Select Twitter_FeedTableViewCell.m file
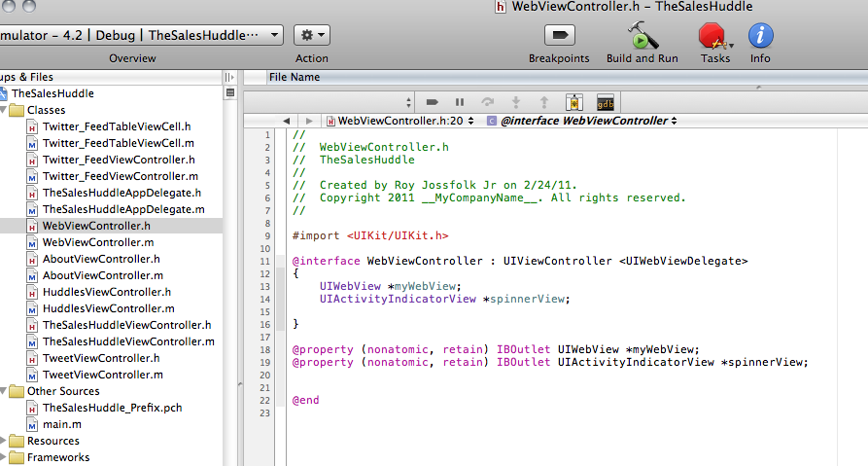The height and width of the screenshot is (466, 868). [x=119, y=144]
